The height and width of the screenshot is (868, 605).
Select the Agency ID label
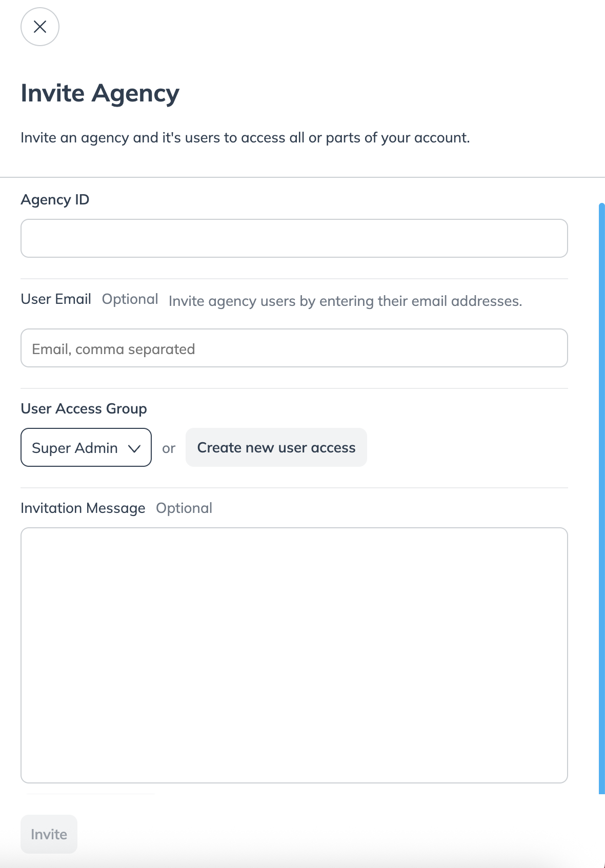tap(55, 200)
